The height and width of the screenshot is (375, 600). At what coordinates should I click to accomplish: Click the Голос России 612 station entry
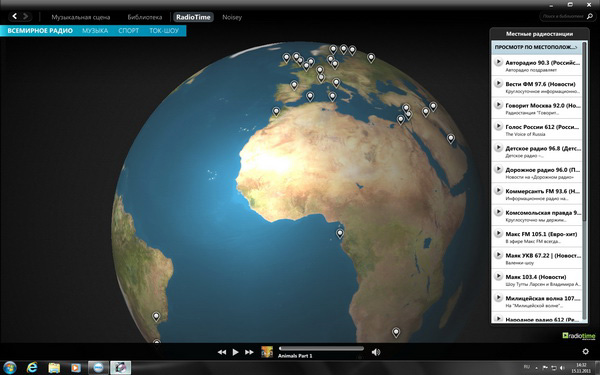point(537,130)
